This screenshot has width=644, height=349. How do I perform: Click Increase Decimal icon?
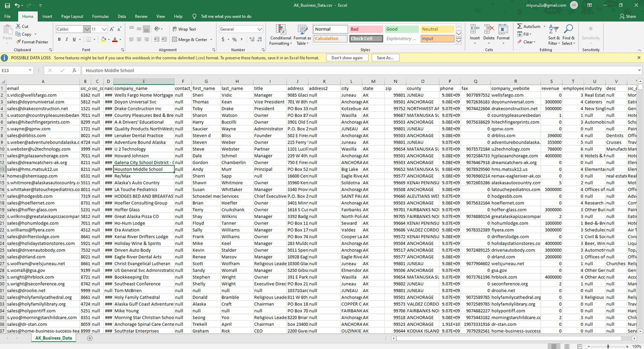[x=252, y=39]
